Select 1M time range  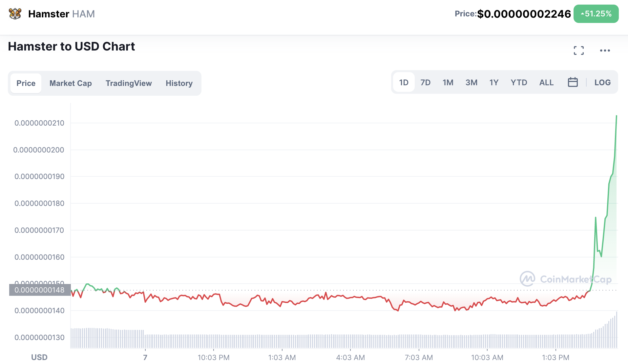point(448,83)
